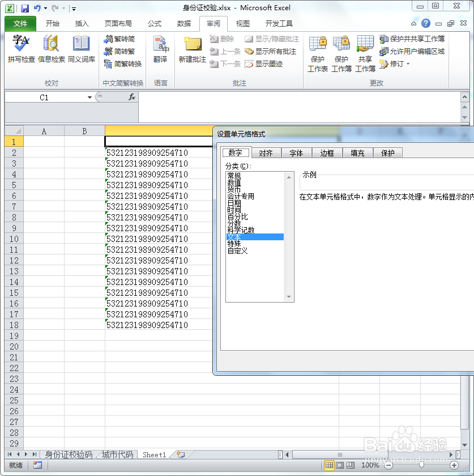This screenshot has width=474, height=476.
Task: Open the 对齐 tab in format dialog
Action: 266,153
